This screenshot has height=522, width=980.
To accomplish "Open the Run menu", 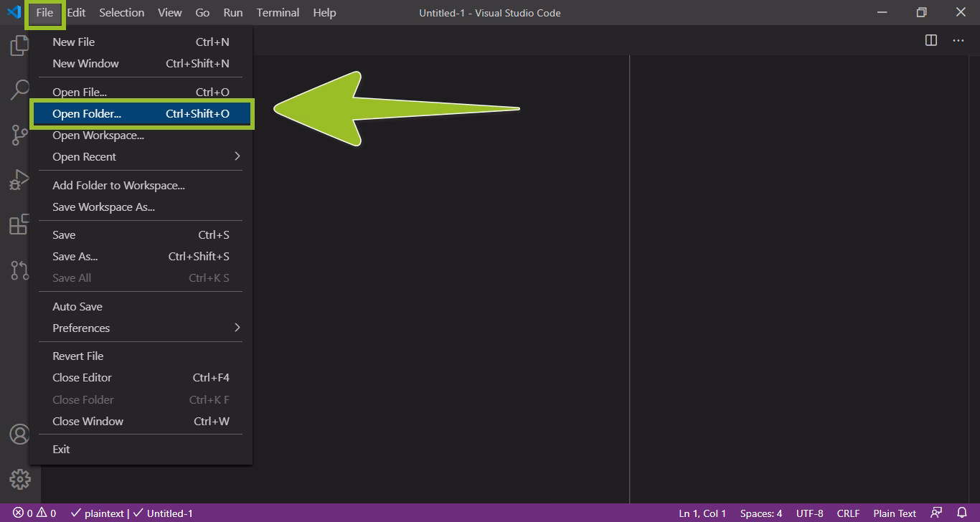I will [232, 12].
